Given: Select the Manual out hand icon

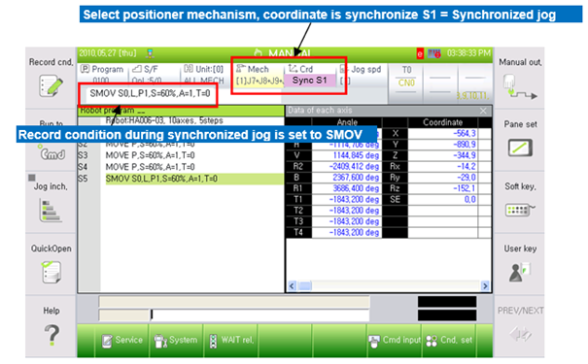Looking at the screenshot, I should [519, 87].
